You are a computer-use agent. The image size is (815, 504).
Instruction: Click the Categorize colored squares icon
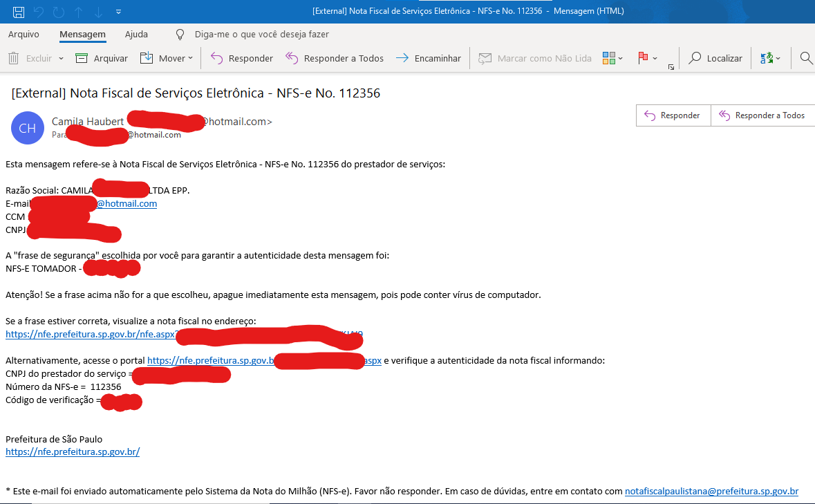[x=608, y=58]
